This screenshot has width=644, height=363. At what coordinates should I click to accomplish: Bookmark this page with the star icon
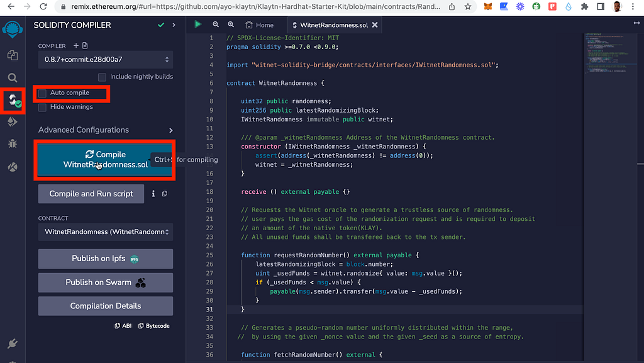(468, 6)
